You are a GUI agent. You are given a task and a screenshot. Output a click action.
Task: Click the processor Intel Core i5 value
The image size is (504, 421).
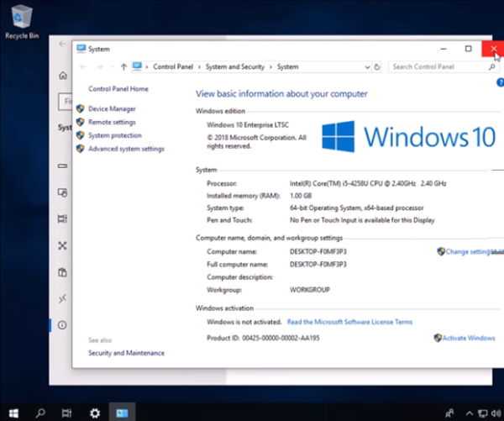click(x=368, y=183)
